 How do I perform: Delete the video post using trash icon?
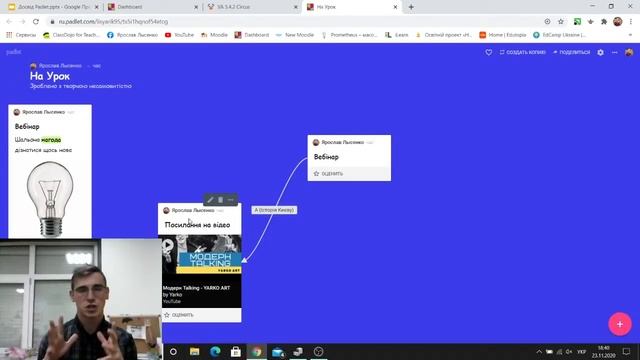click(x=220, y=200)
